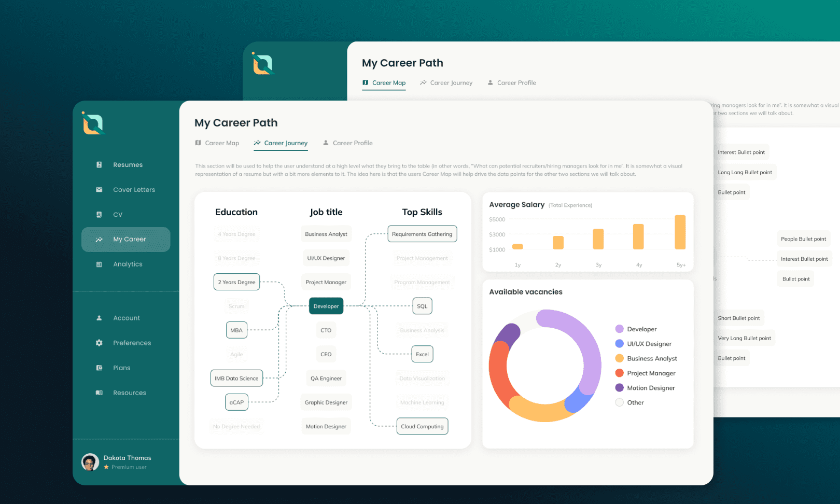Open Preferences from the sidebar
The width and height of the screenshot is (840, 504).
126,343
